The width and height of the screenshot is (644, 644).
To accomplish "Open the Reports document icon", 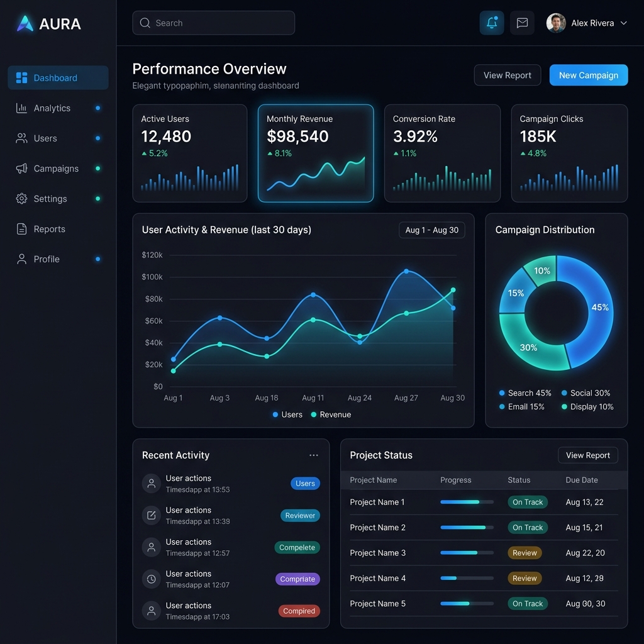I will 21,229.
